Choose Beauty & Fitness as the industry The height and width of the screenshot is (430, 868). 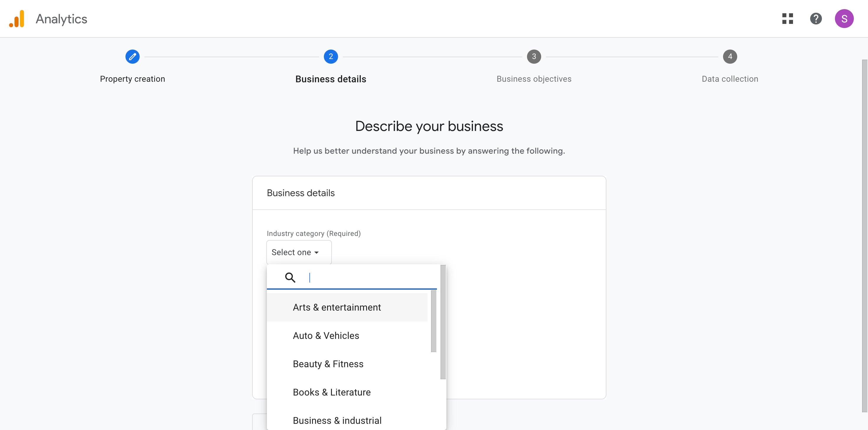tap(328, 364)
